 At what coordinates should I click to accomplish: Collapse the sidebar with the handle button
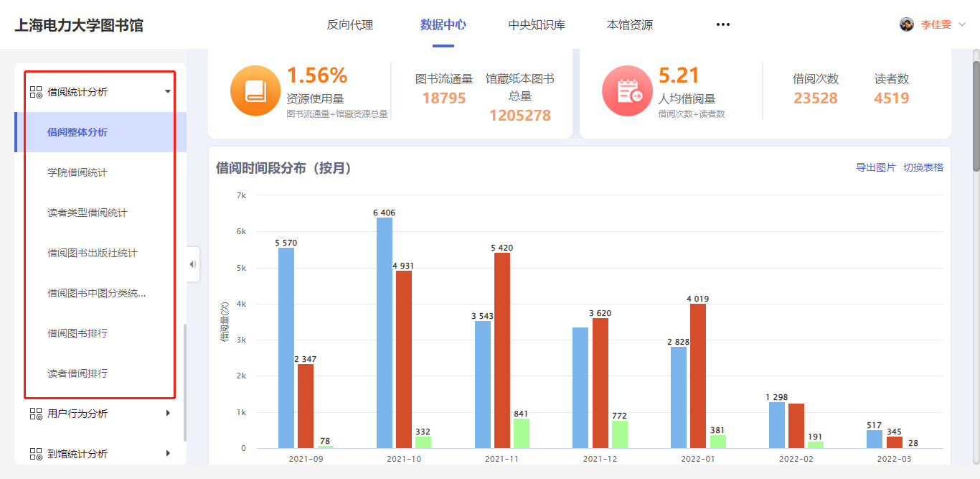[x=192, y=264]
